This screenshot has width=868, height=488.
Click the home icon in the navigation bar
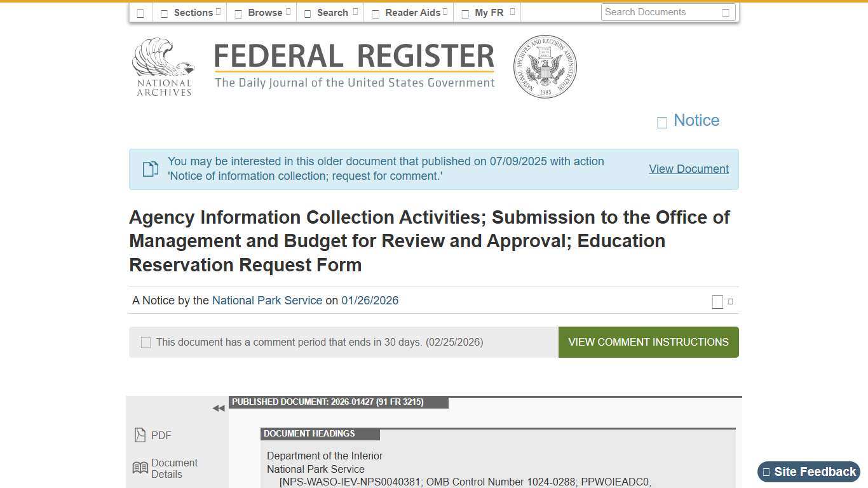coord(140,12)
